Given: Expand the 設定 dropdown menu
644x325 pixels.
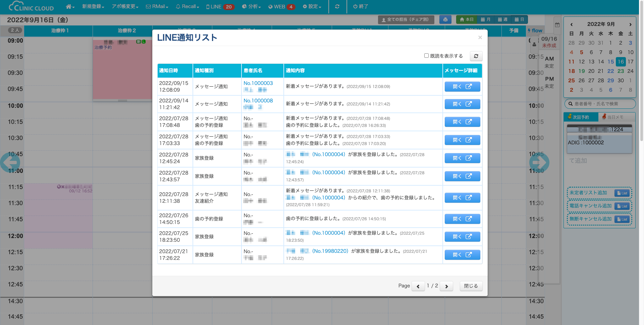Looking at the screenshot, I should pos(312,6).
